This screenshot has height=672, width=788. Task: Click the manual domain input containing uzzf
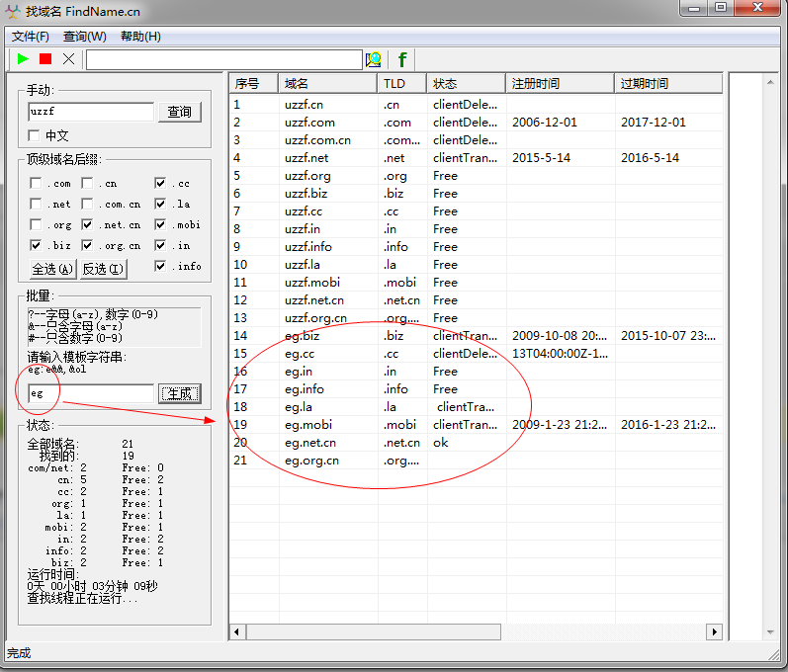91,112
